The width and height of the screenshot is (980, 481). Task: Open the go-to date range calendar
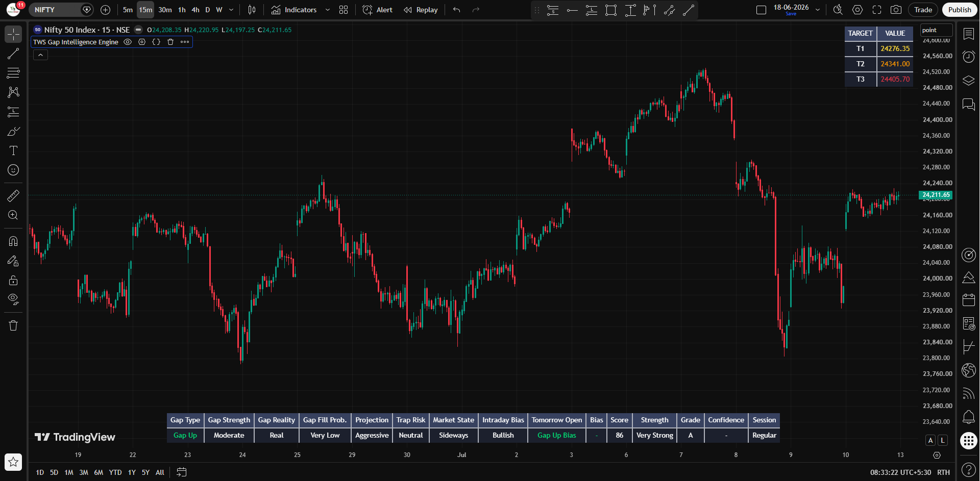(x=182, y=472)
